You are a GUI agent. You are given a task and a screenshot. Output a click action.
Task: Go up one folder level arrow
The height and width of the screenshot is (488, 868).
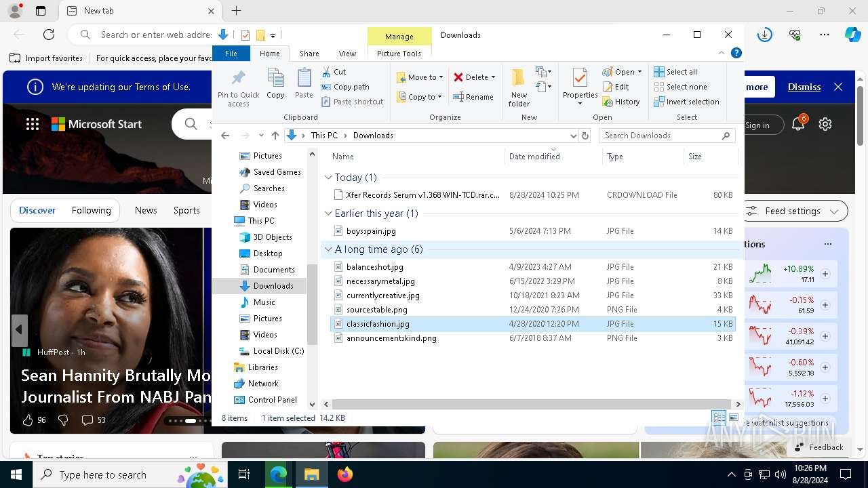(275, 136)
